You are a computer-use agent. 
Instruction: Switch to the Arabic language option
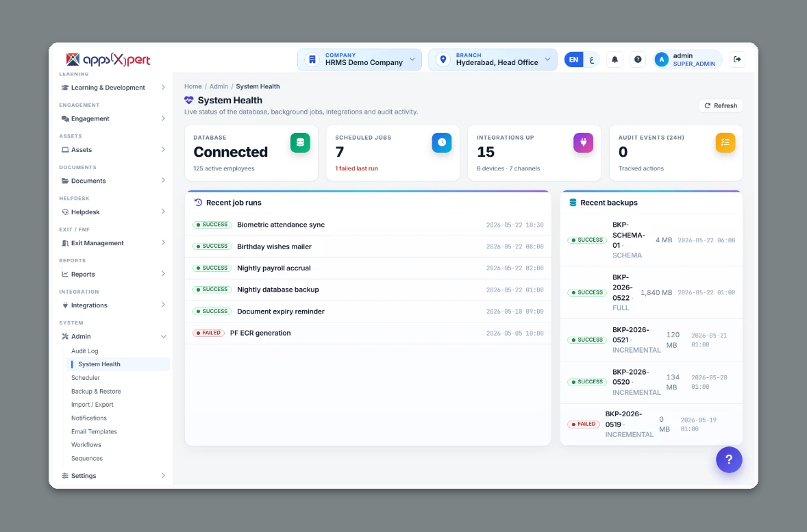pos(591,60)
